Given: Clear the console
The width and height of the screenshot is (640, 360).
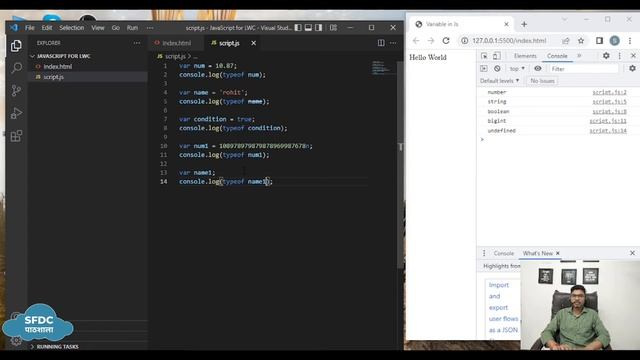Looking at the screenshot, I should 497,69.
